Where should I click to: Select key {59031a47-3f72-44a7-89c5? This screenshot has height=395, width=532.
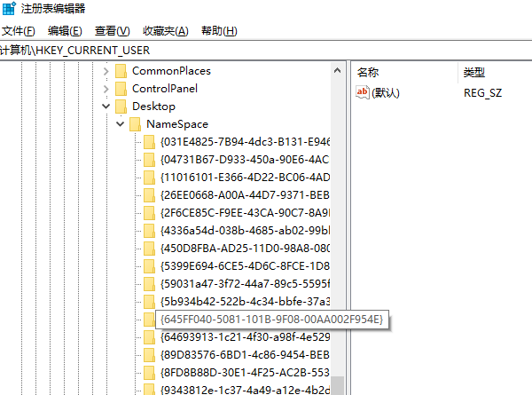point(245,284)
